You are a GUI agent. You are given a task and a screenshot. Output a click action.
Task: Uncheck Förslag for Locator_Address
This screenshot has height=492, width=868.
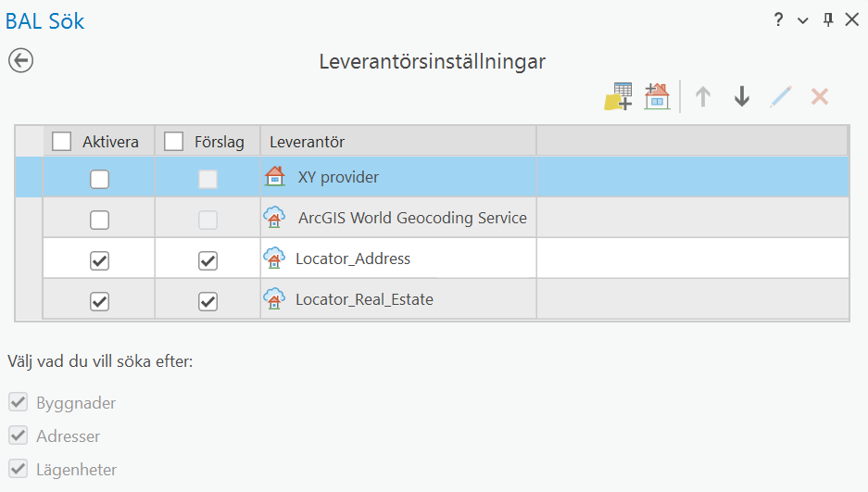click(x=208, y=260)
